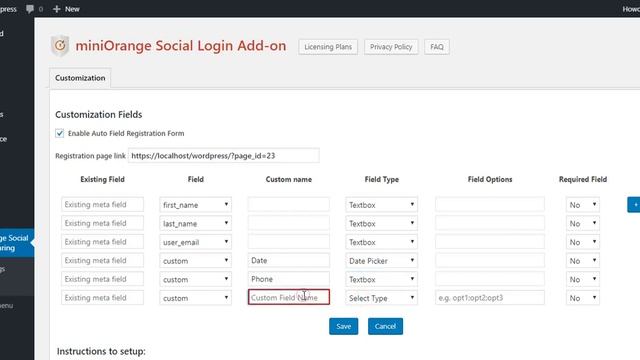Image resolution: width=640 pixels, height=360 pixels.
Task: Click Field Options input with opt1 placeholder
Action: tap(490, 298)
